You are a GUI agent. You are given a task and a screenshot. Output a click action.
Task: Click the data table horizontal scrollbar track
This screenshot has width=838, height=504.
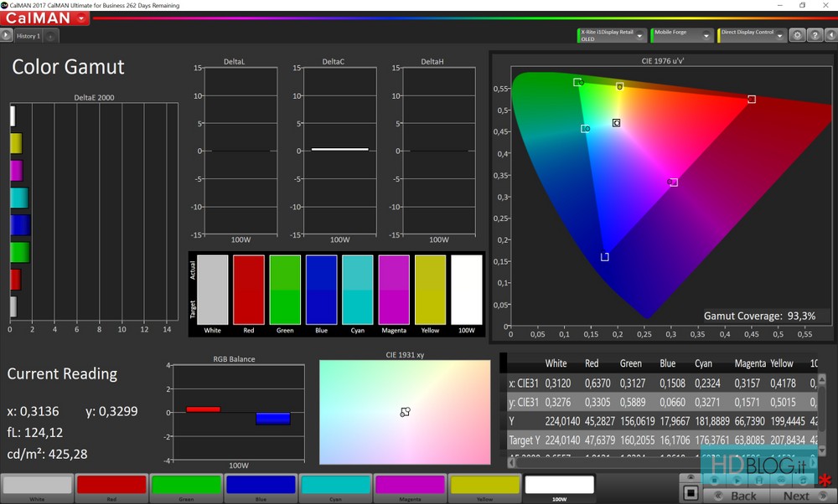[663, 462]
